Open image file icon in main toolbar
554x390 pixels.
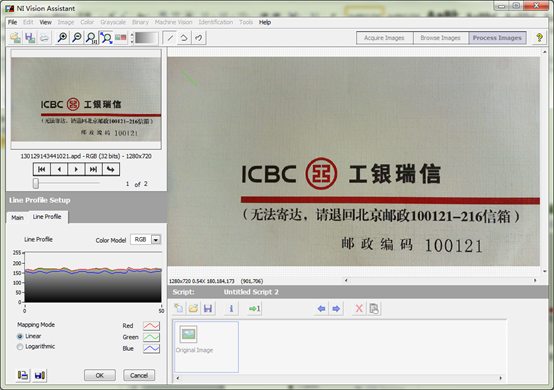(x=15, y=37)
